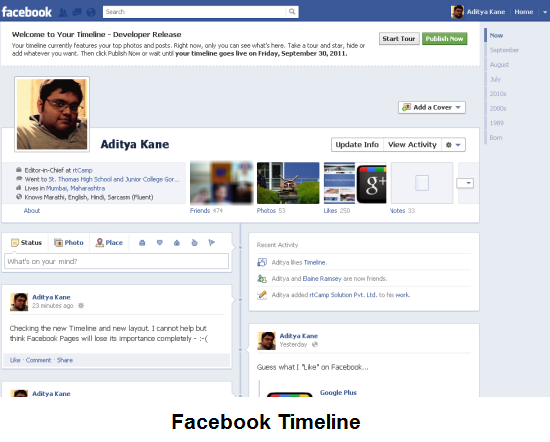Open the account dropdown arrow in top bar
Image resolution: width=550 pixels, height=442 pixels.
(x=545, y=12)
